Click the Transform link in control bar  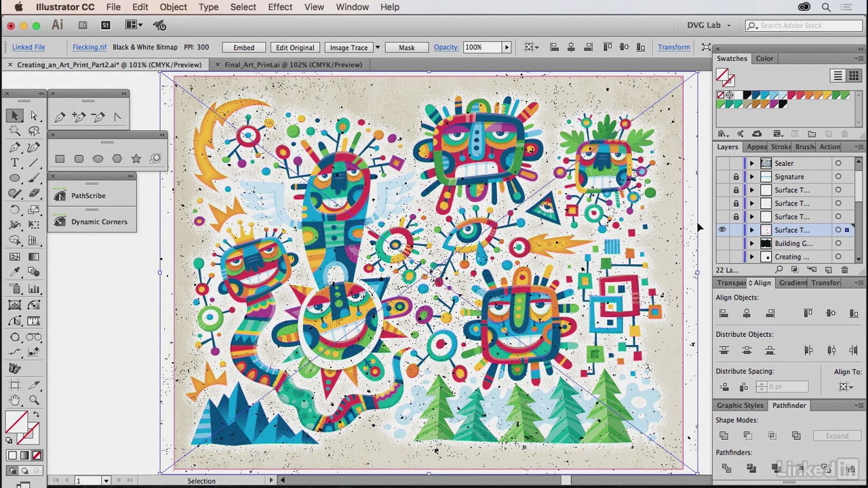coord(673,47)
